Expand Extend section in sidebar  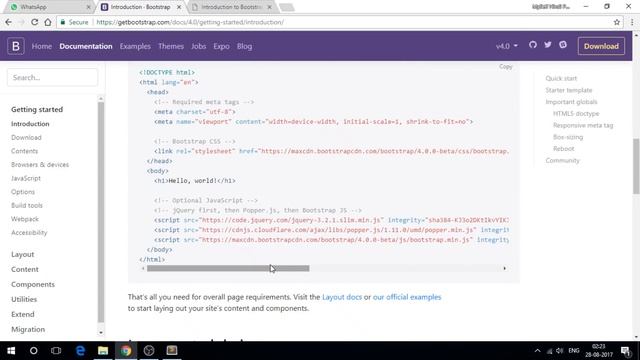[x=22, y=314]
